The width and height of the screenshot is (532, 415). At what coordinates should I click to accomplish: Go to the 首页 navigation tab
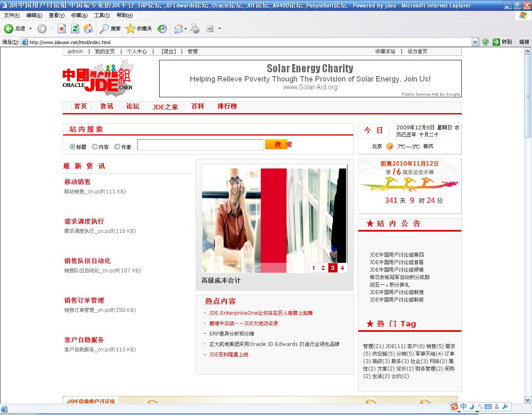(80, 106)
